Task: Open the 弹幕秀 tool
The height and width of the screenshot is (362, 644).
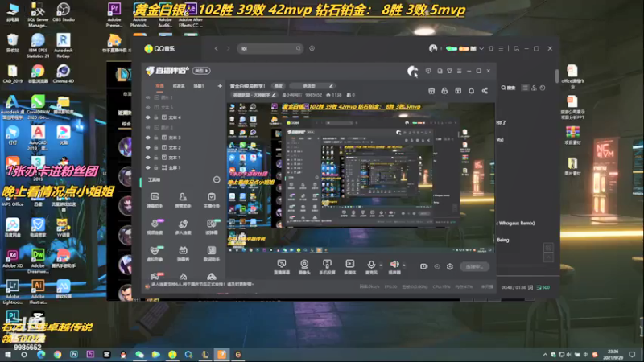Action: point(183,253)
